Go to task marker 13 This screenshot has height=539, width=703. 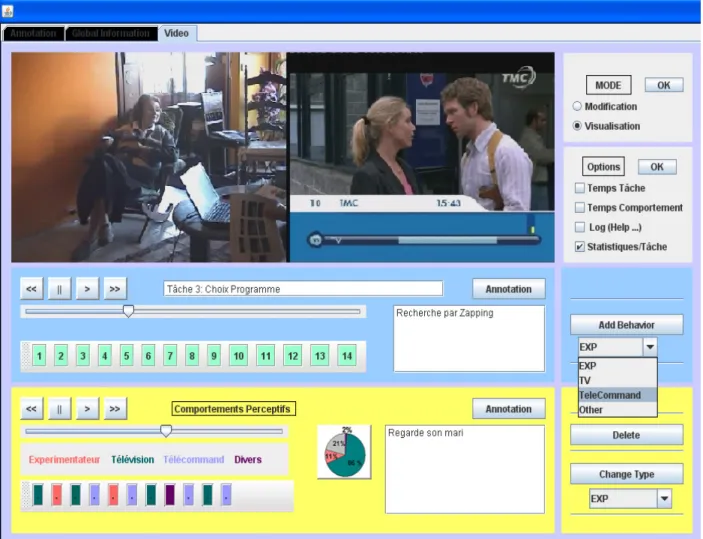click(x=320, y=356)
